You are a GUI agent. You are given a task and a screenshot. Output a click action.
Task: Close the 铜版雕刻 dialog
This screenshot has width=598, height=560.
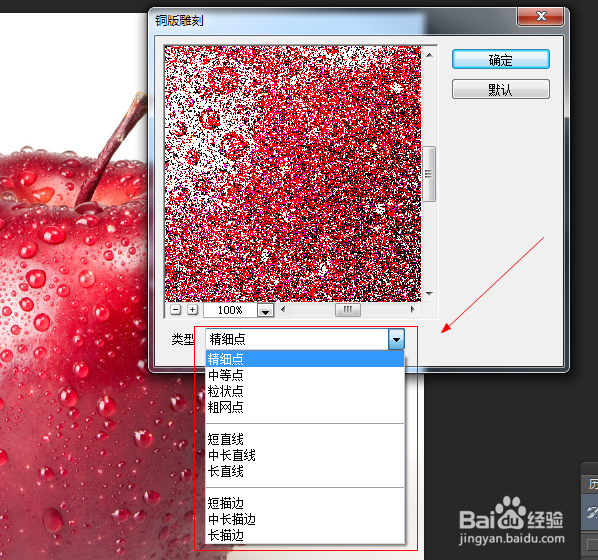(540, 16)
